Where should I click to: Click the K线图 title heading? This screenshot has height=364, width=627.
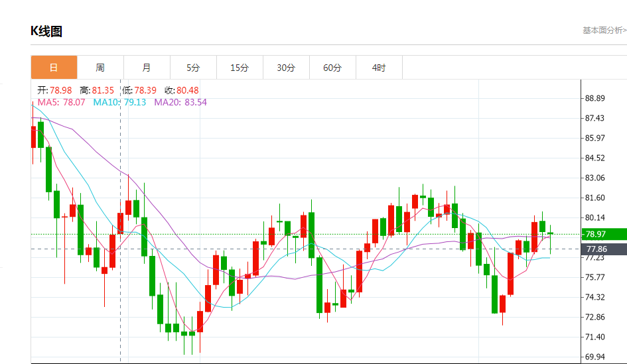pos(46,31)
